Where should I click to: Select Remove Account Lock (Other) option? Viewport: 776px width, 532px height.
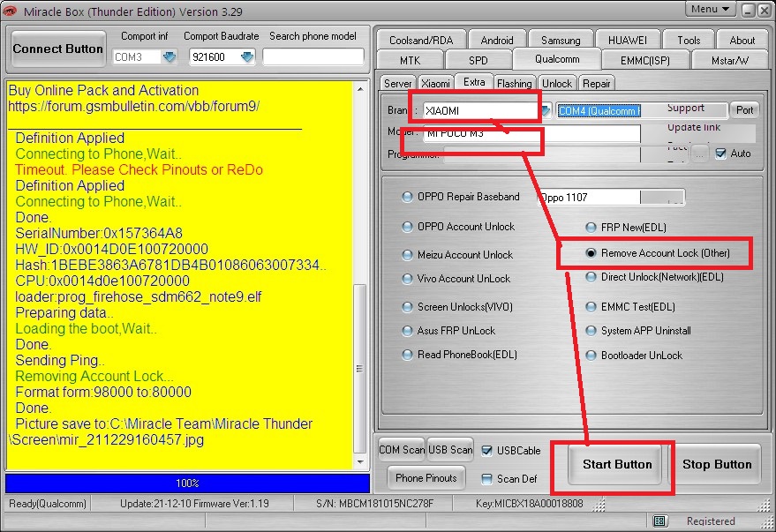pos(591,253)
